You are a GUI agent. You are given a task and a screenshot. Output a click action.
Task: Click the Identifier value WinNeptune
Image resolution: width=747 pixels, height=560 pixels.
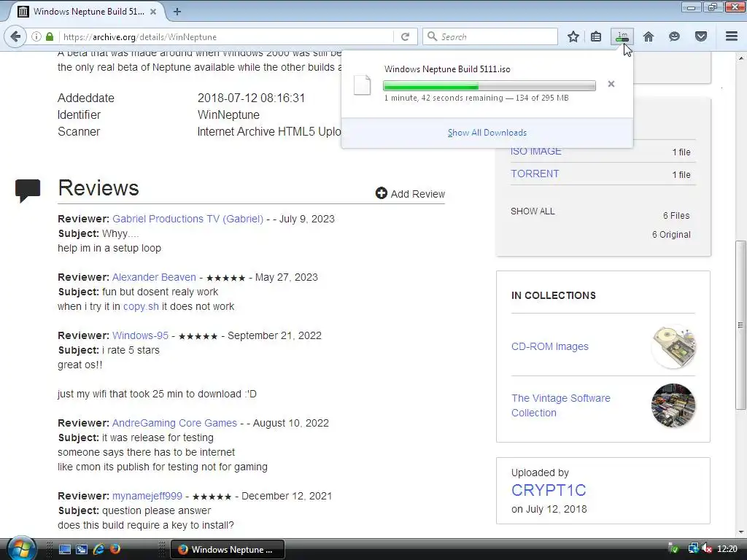click(228, 114)
